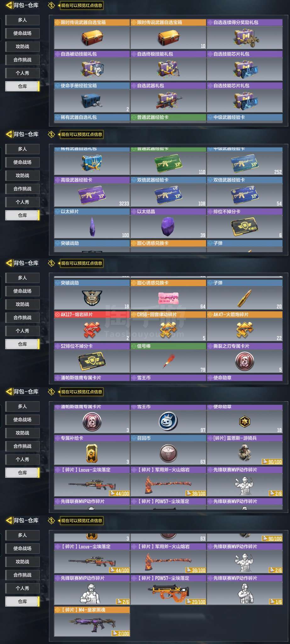
Task: Open the S2排位不掉分卡 item
Action: [x=92, y=361]
